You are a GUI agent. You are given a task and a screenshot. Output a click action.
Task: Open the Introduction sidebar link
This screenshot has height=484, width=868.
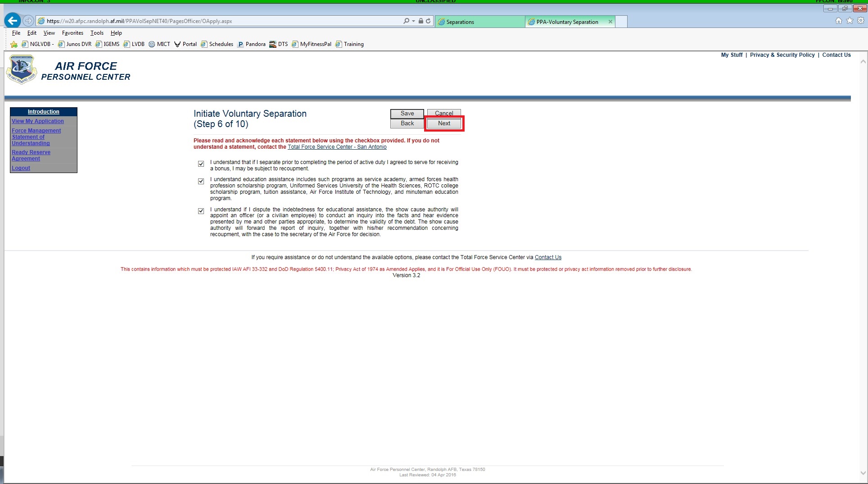coord(43,112)
